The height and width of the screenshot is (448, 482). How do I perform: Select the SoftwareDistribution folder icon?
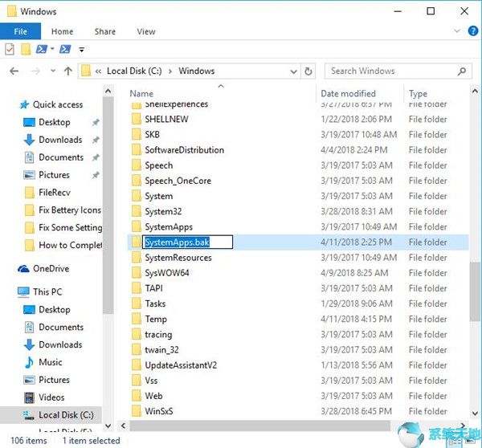137,150
